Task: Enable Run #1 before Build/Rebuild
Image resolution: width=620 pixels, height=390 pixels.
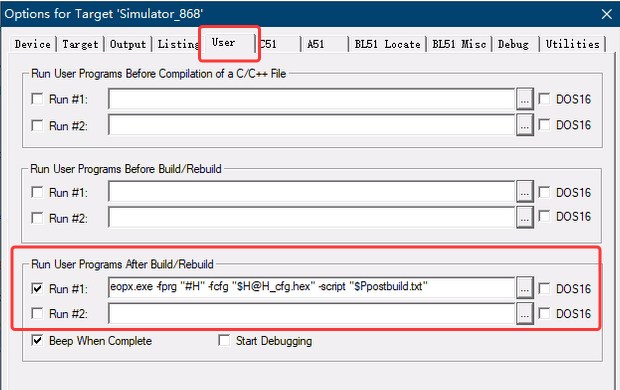Action: [x=37, y=192]
